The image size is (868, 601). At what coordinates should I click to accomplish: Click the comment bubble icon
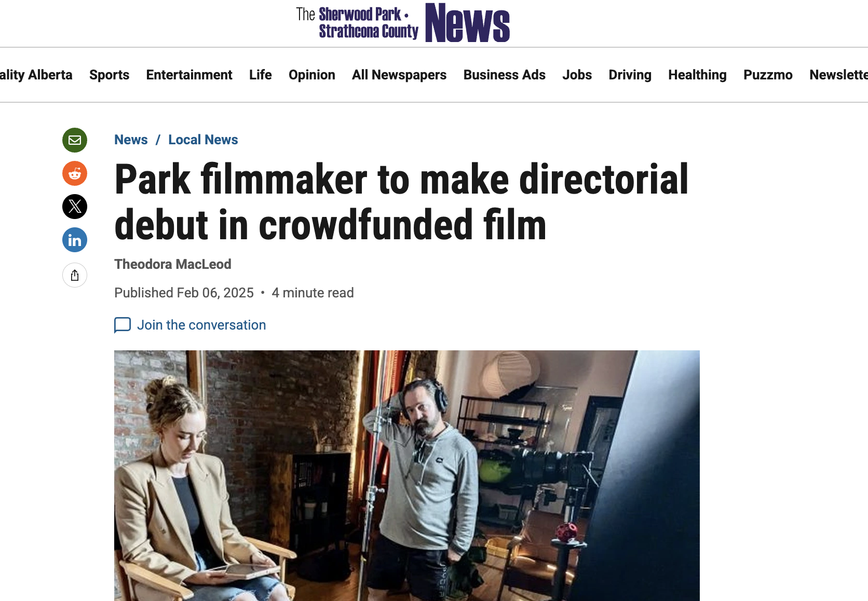123,325
